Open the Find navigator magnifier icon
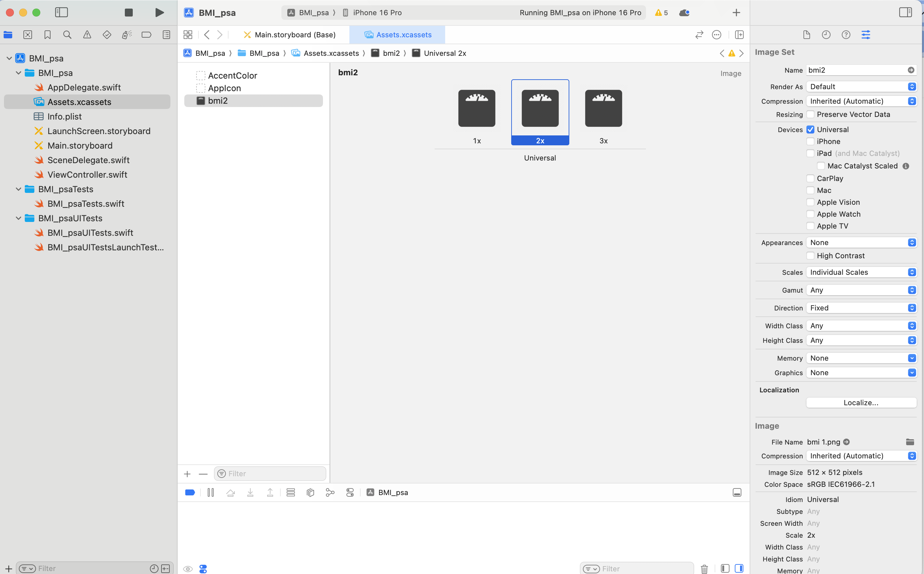The height and width of the screenshot is (574, 924). tap(67, 35)
